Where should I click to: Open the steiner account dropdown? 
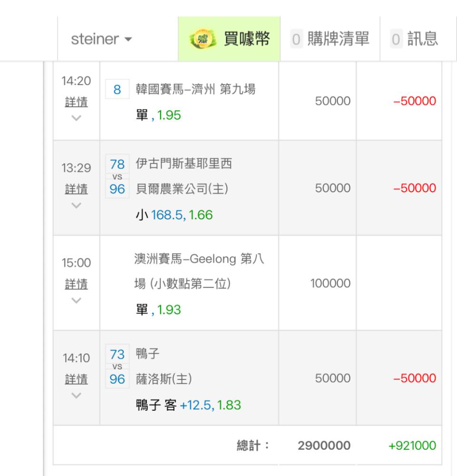(102, 39)
